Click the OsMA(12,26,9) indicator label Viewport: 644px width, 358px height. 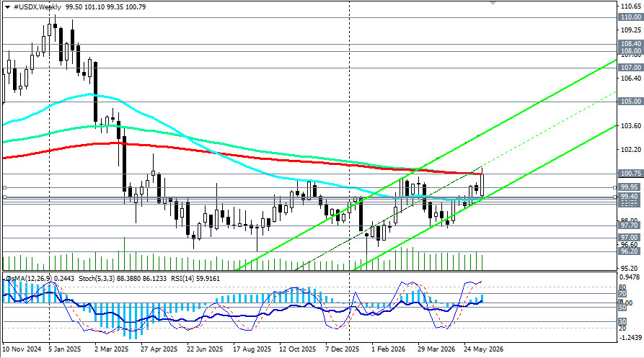pos(29,279)
